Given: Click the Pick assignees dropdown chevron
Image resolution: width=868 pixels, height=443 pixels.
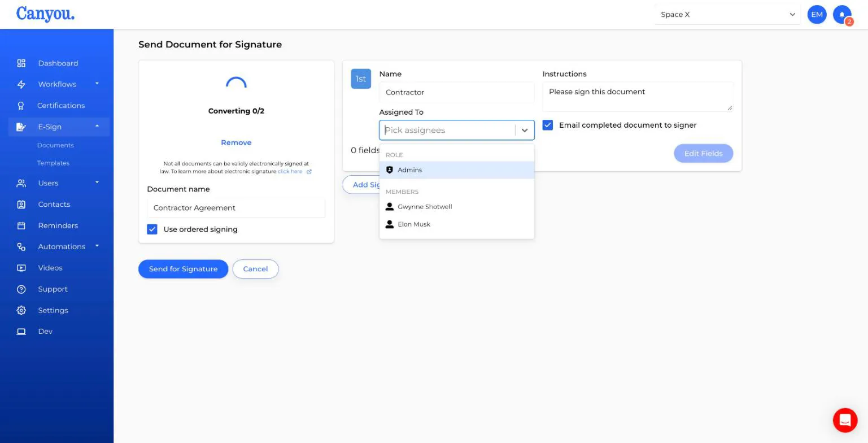Looking at the screenshot, I should [x=525, y=131].
